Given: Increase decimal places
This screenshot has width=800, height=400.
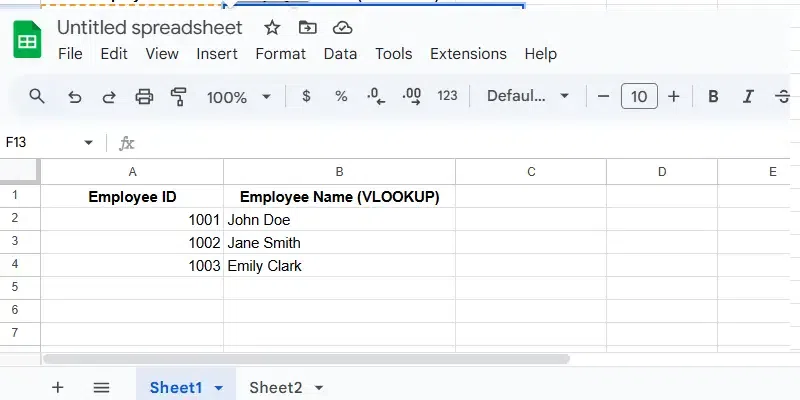Looking at the screenshot, I should pyautogui.click(x=411, y=96).
